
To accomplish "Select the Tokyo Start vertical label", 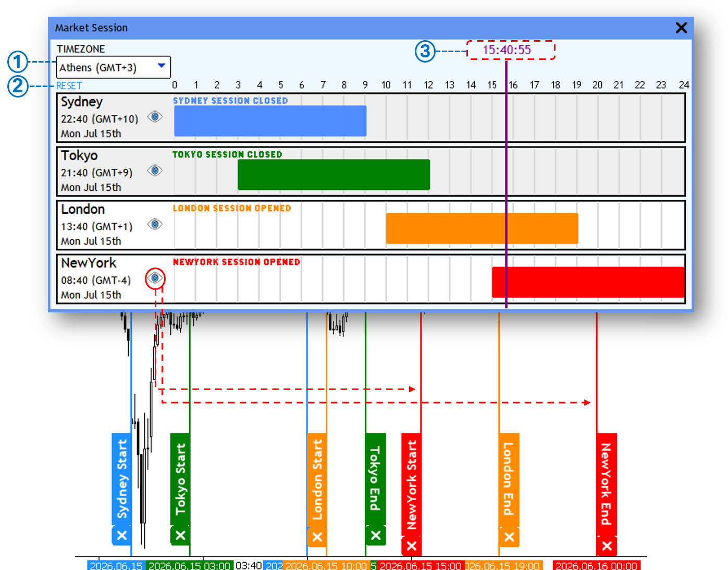I will point(180,479).
